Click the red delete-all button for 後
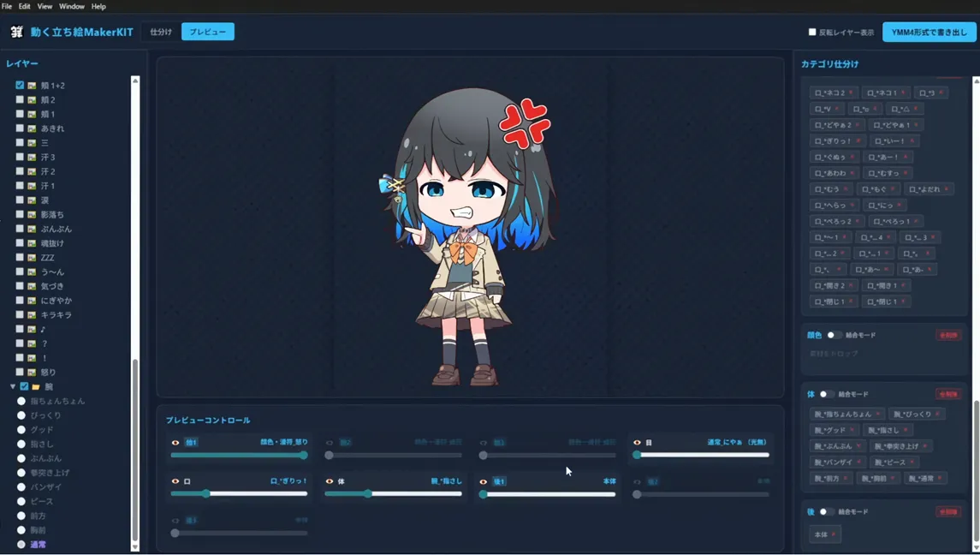The height and width of the screenshot is (555, 980). click(948, 512)
